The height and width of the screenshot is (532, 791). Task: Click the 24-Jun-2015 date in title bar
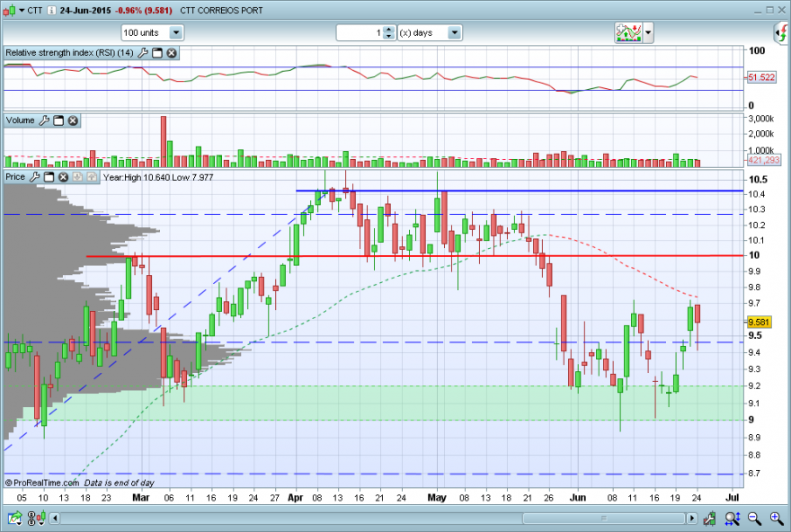(85, 11)
